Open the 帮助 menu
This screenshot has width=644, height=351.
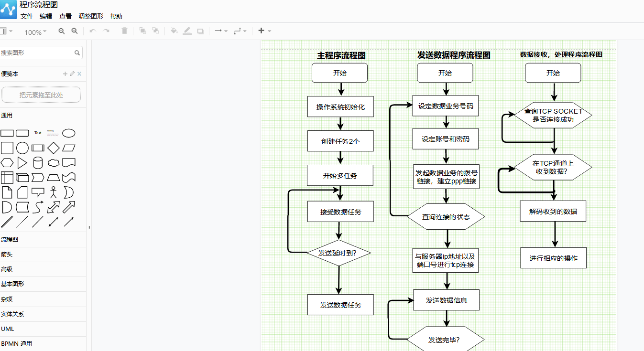click(x=116, y=16)
